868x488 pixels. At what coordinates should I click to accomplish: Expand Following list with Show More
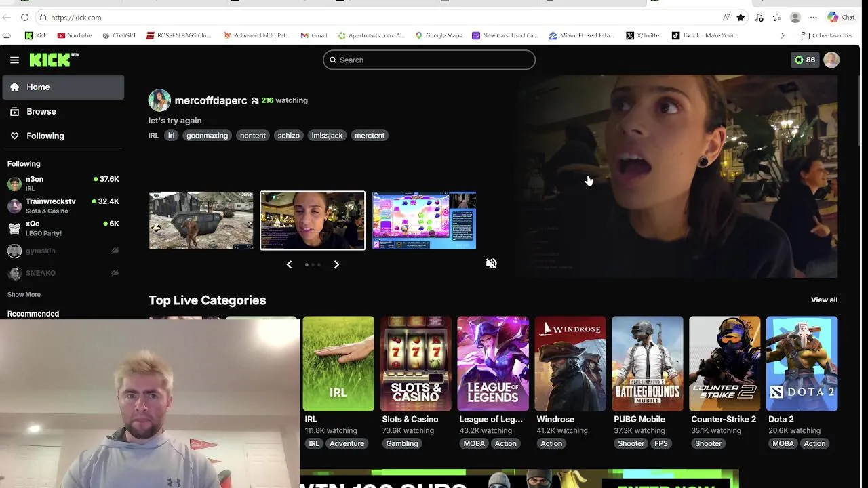click(24, 295)
